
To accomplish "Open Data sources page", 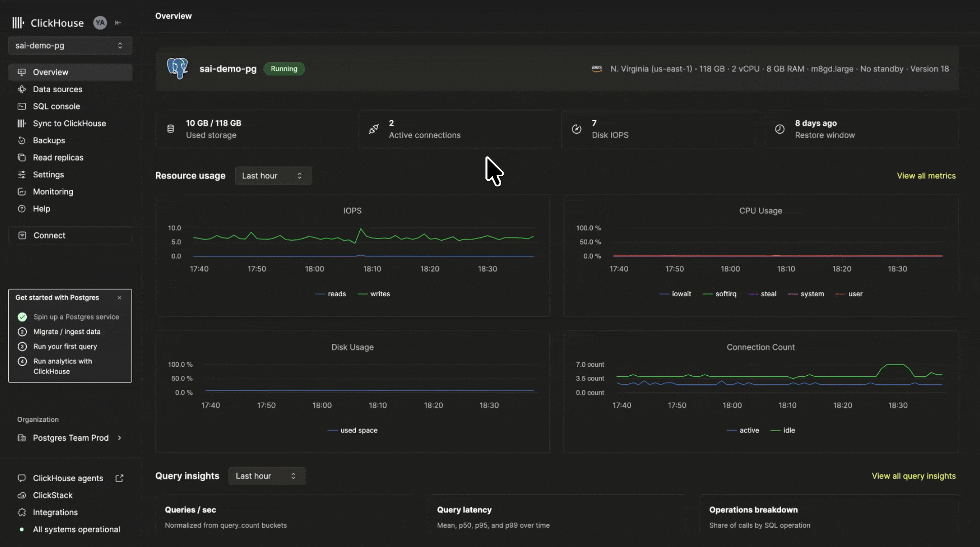I will pyautogui.click(x=70, y=89).
